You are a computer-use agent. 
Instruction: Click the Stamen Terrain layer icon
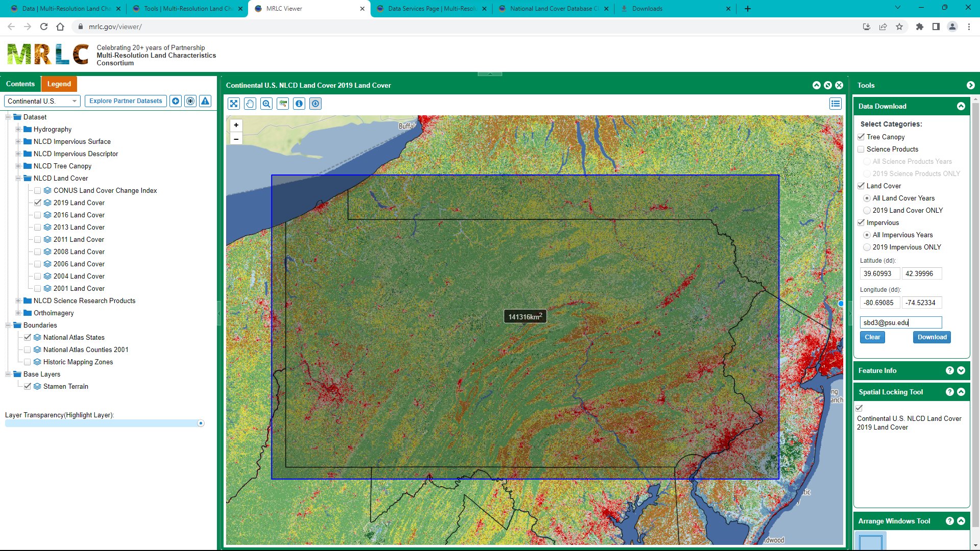pos(37,386)
